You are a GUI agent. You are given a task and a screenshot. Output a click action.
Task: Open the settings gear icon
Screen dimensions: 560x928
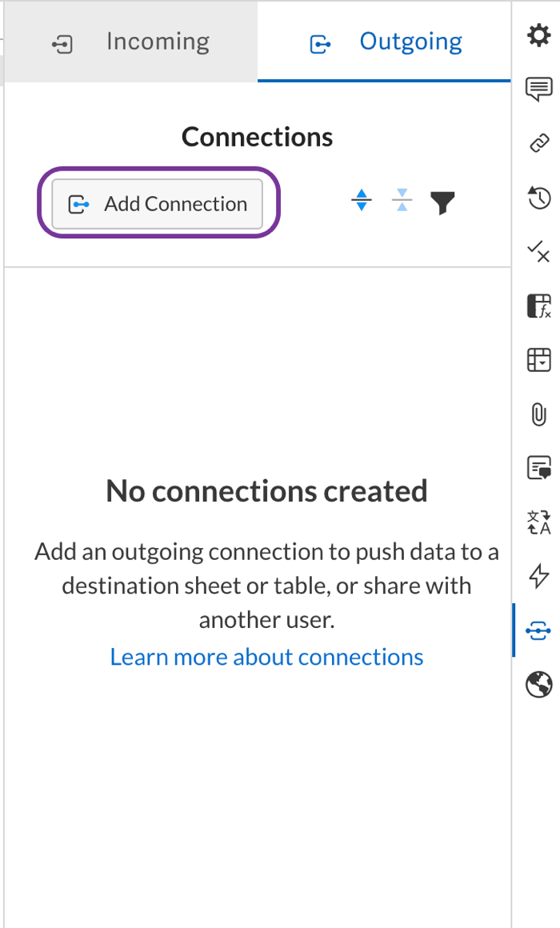coord(539,36)
